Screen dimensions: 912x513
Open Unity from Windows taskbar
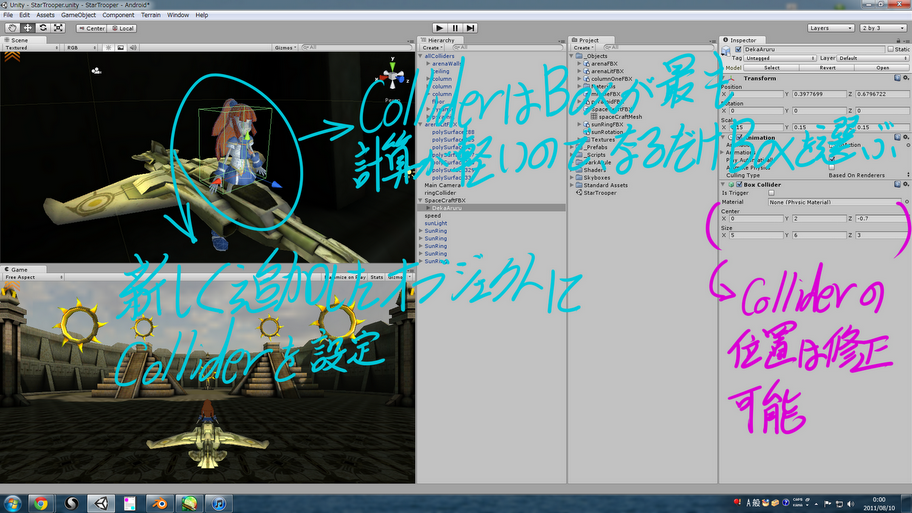(x=102, y=504)
